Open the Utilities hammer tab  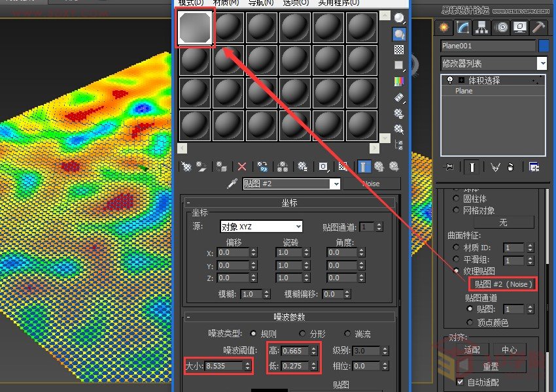click(539, 27)
